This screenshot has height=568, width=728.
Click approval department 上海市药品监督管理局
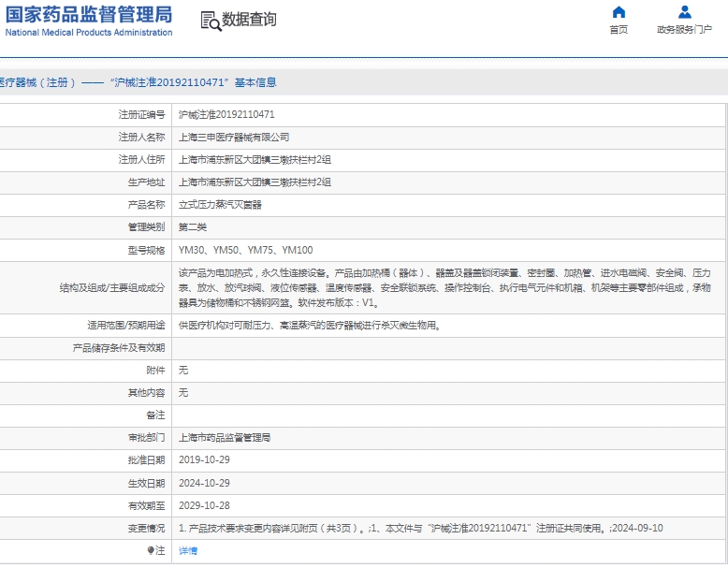tap(225, 438)
